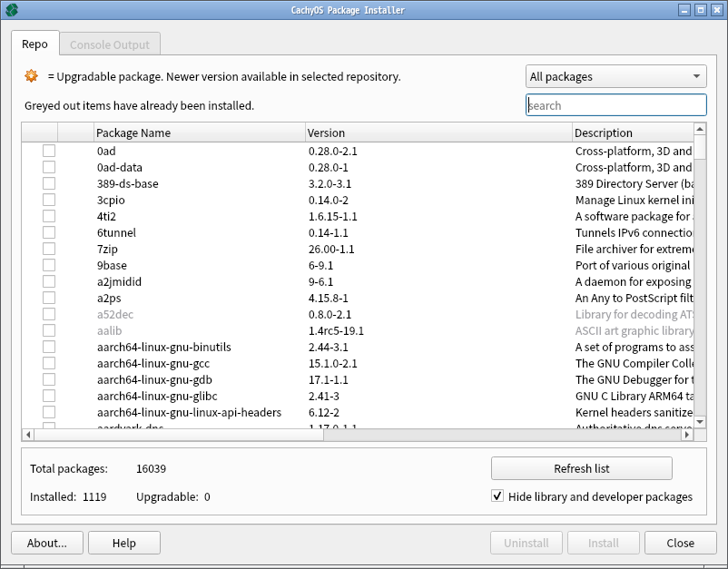Click the horizontal scroll left arrow
This screenshot has width=728, height=569.
[27, 435]
